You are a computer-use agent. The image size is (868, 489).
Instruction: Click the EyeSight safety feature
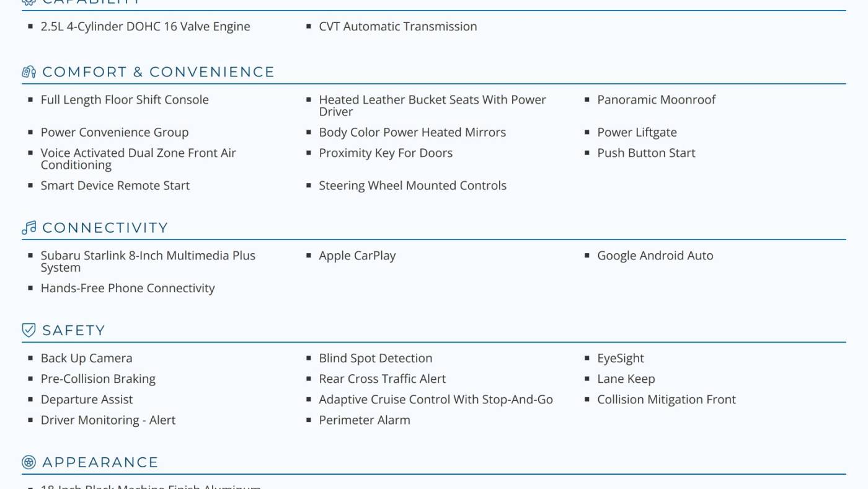[x=620, y=358]
